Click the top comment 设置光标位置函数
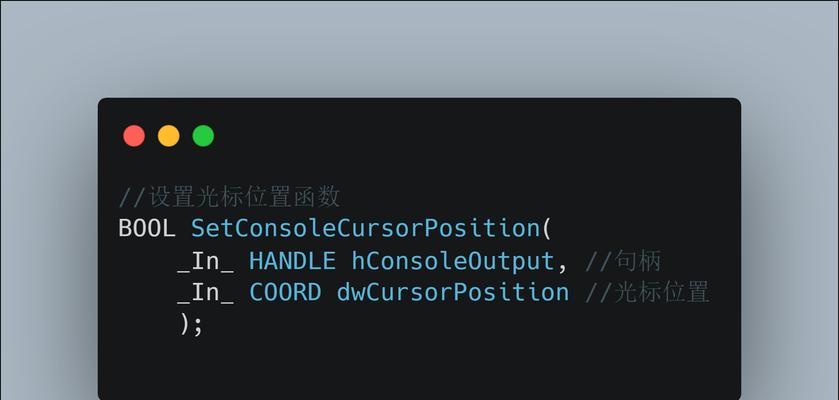The width and height of the screenshot is (839, 400). click(x=244, y=197)
